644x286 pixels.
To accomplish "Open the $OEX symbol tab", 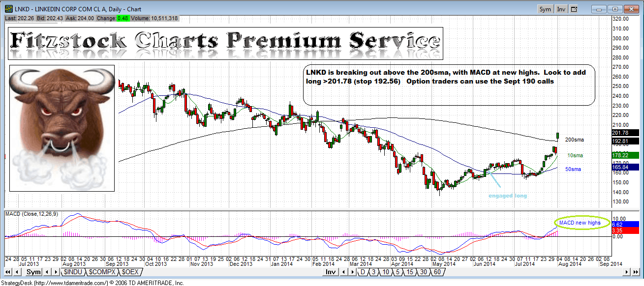I will 130,272.
